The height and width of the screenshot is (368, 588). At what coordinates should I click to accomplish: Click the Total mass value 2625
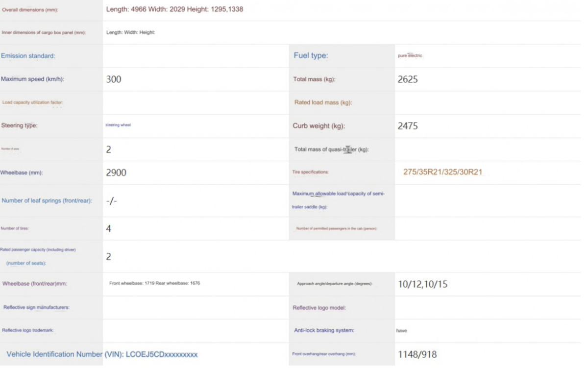pos(408,79)
